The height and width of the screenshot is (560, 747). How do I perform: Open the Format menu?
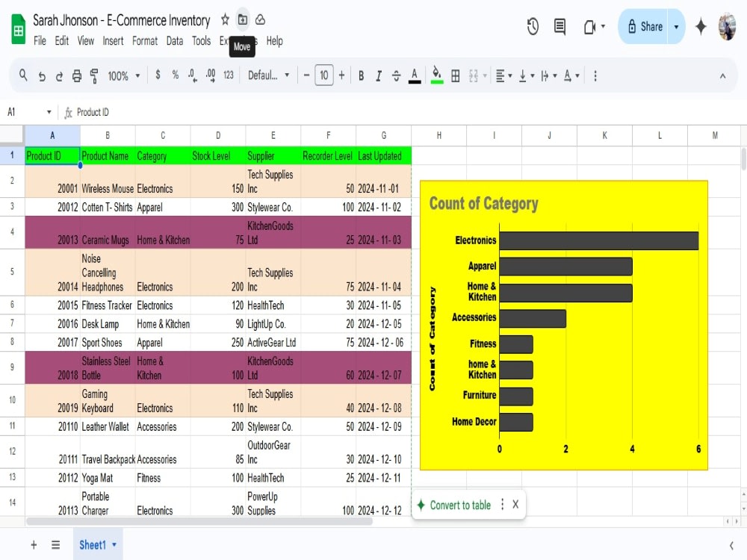(x=145, y=41)
